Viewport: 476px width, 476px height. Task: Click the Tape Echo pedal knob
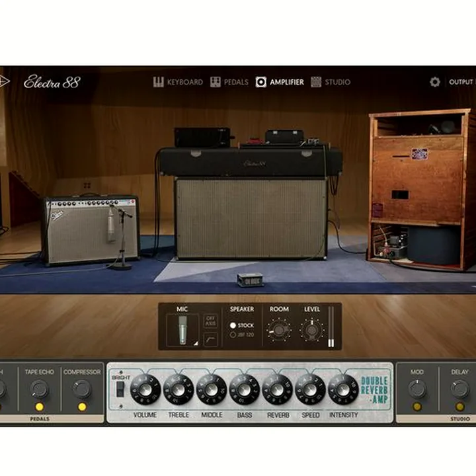[40, 389]
